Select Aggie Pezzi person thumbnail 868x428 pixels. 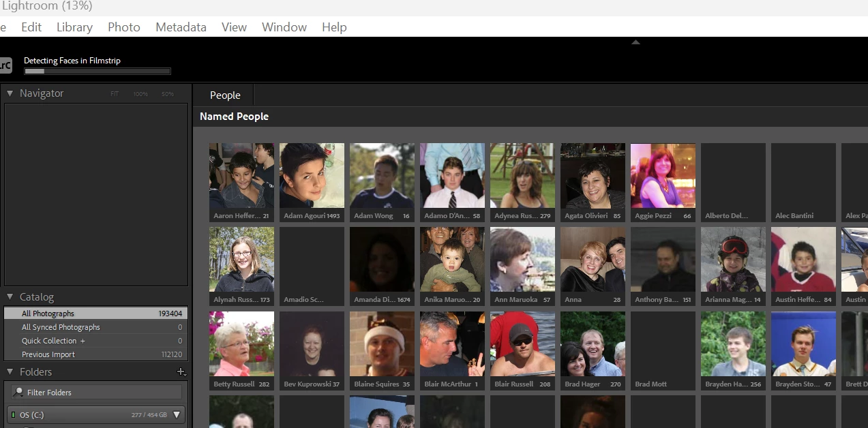point(663,175)
